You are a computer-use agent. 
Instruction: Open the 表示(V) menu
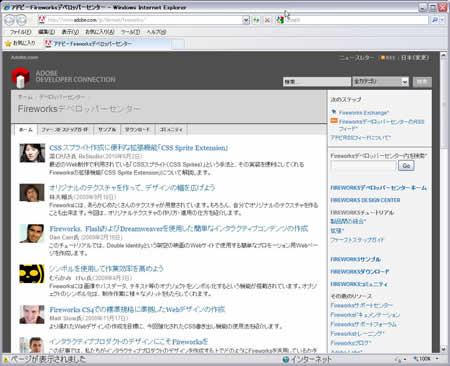pos(70,32)
